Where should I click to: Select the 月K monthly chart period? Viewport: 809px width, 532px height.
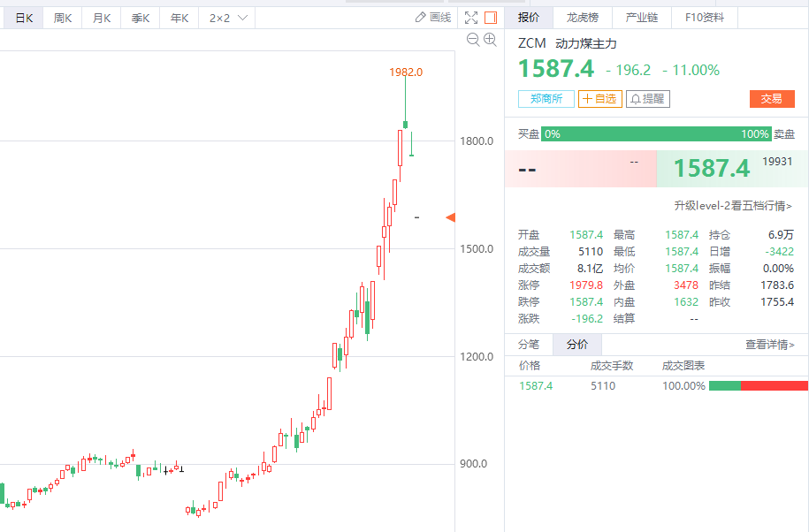(102, 18)
